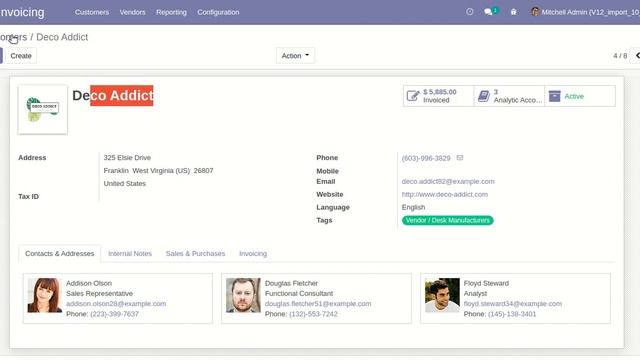This screenshot has height=360, width=640.
Task: Open Addison Olson contact card name
Action: tap(89, 283)
